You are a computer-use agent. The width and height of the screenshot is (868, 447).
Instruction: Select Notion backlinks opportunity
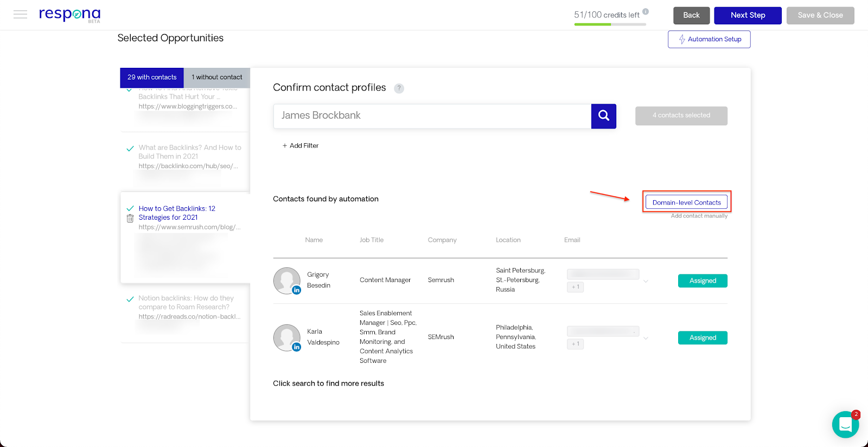click(186, 303)
